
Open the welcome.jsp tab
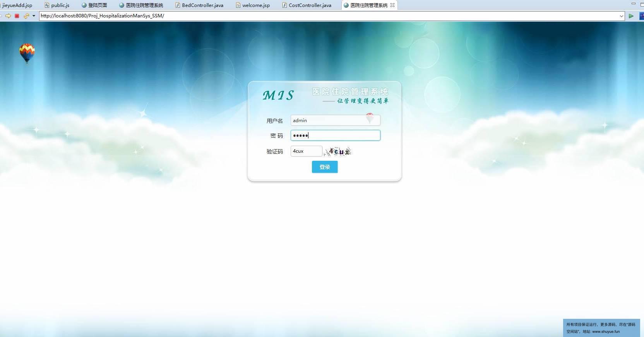(253, 5)
